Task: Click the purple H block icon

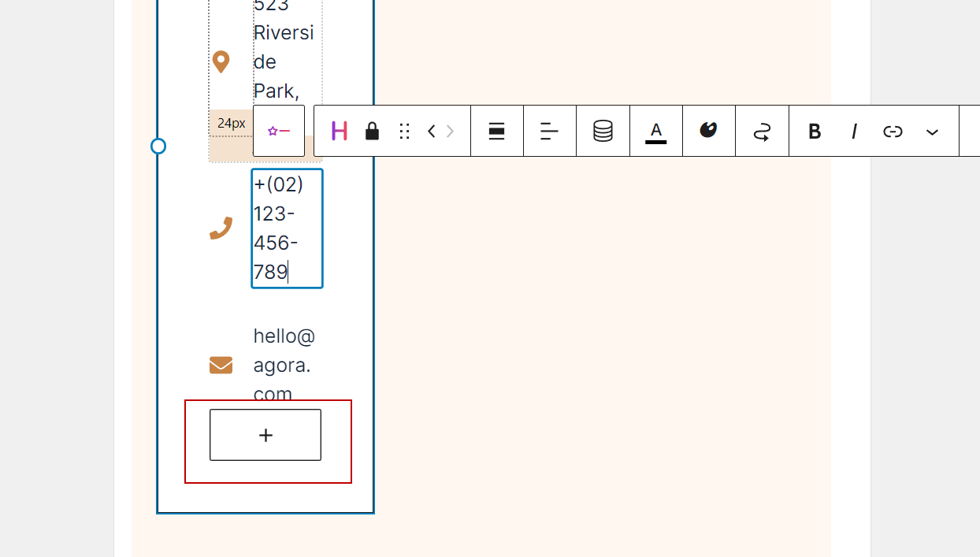Action: click(340, 131)
